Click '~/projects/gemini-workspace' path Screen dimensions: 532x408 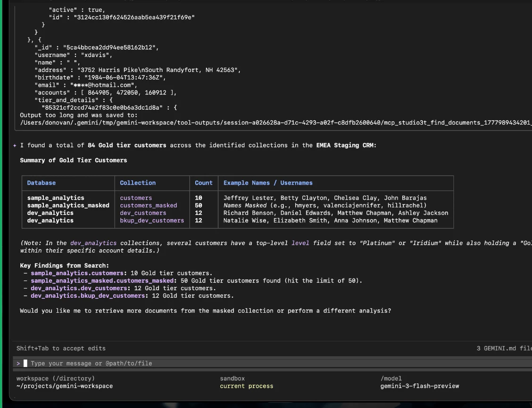(65, 386)
